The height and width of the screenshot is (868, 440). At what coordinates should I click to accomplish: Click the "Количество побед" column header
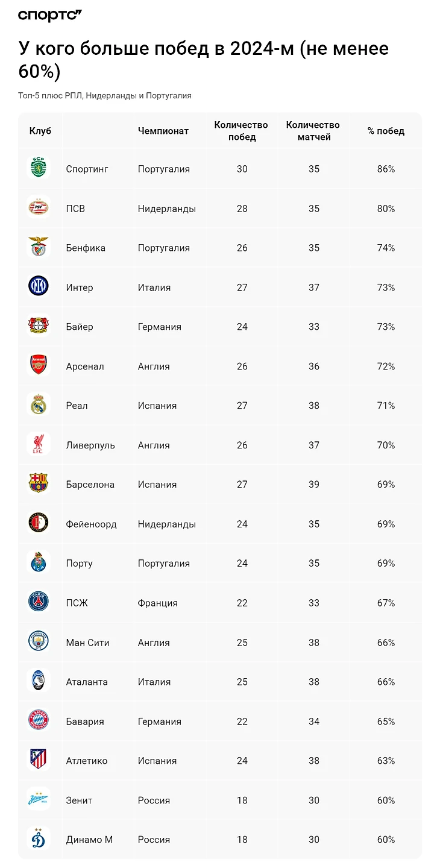[241, 131]
